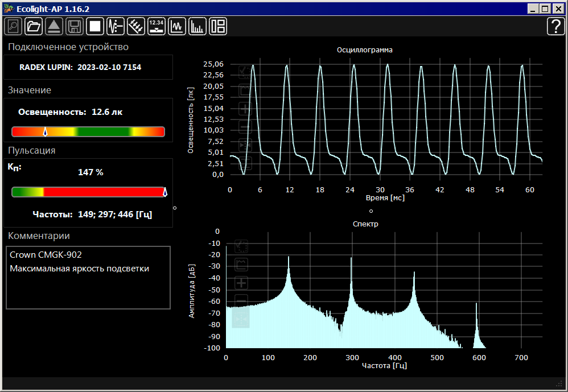Screen dimensions: 568x392
Task: Click the pulsation coefficient value 147 %
Action: pos(90,172)
